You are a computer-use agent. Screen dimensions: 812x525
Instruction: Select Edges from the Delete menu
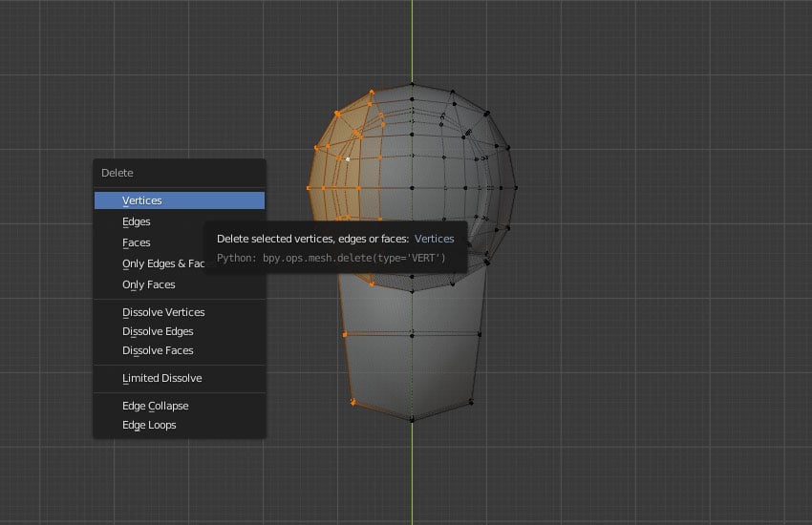[x=137, y=221]
